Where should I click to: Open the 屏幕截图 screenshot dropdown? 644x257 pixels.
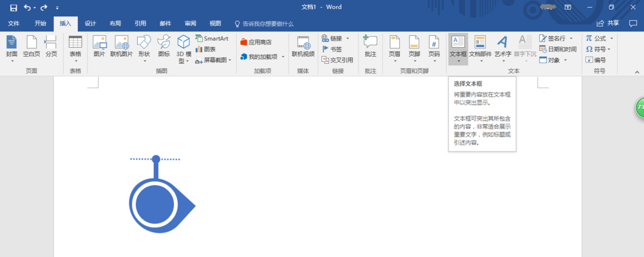pyautogui.click(x=213, y=60)
